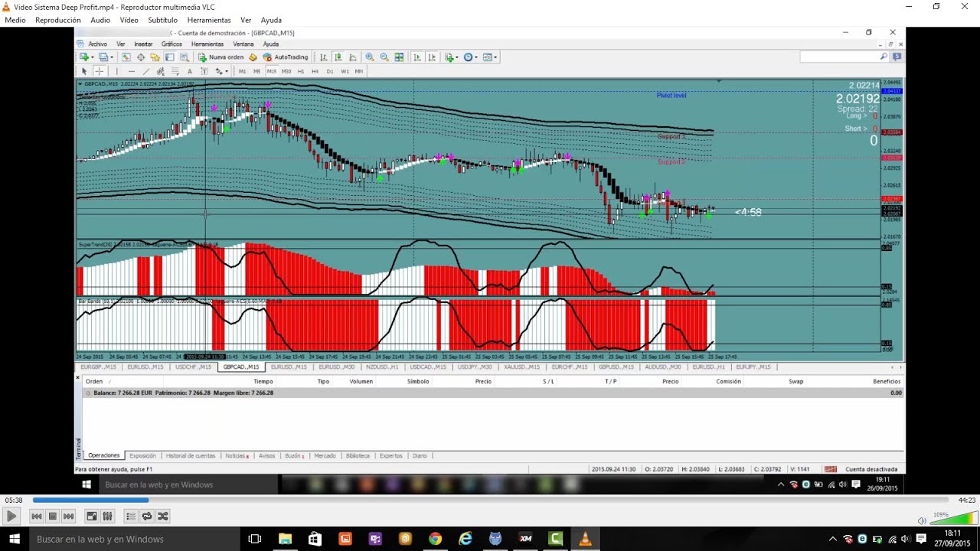Open File Explorer from the taskbar
This screenshot has height=551, width=980.
285,539
